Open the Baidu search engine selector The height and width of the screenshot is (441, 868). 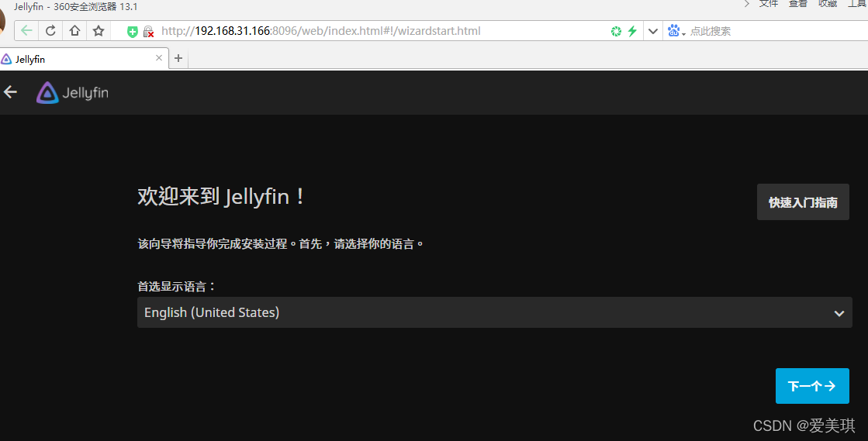click(x=676, y=31)
